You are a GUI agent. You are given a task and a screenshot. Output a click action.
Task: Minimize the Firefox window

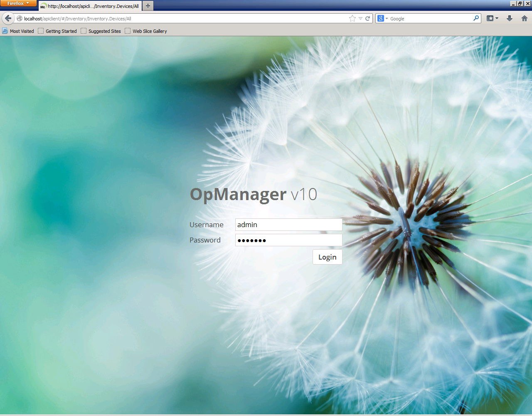(x=513, y=3)
